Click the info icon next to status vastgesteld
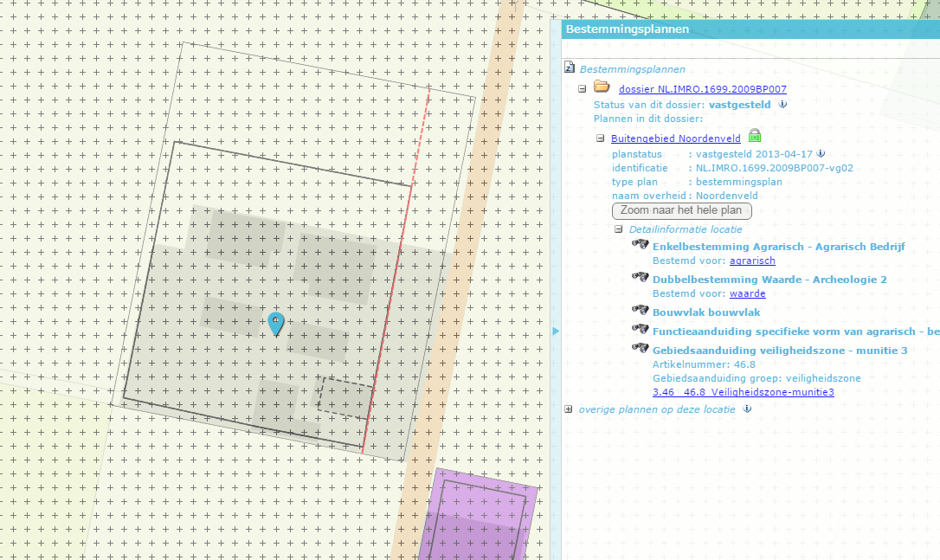The width and height of the screenshot is (940, 560). [x=782, y=105]
